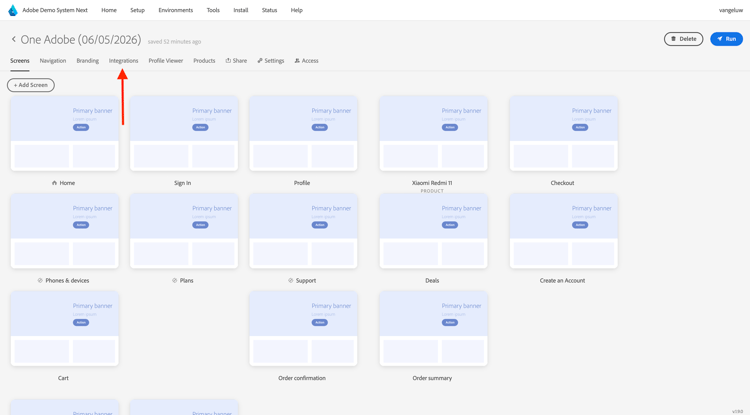Click hidden icon next to Phones & devices
The height and width of the screenshot is (415, 750).
pos(40,281)
